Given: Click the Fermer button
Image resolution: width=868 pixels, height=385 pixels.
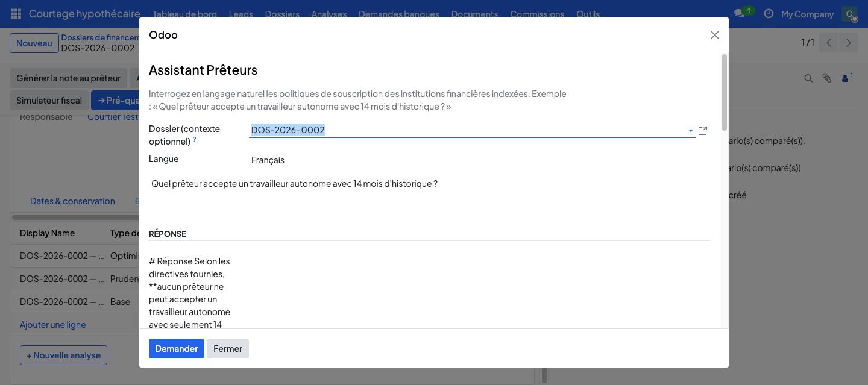Looking at the screenshot, I should 228,349.
